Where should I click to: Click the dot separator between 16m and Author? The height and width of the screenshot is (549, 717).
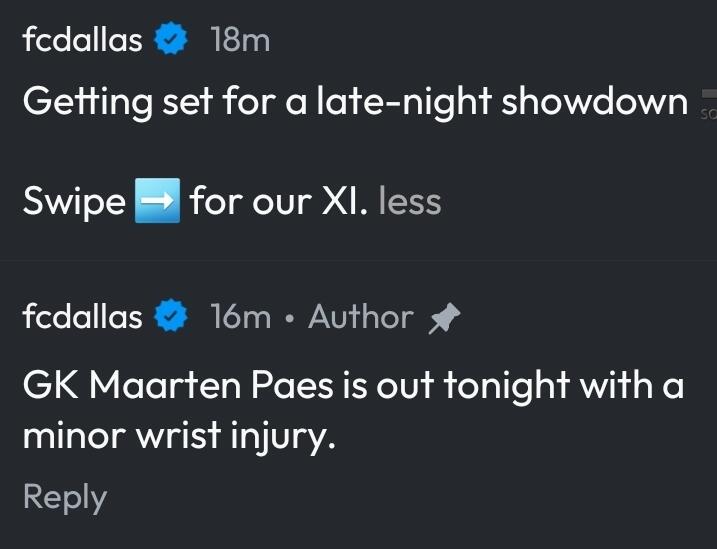point(290,319)
